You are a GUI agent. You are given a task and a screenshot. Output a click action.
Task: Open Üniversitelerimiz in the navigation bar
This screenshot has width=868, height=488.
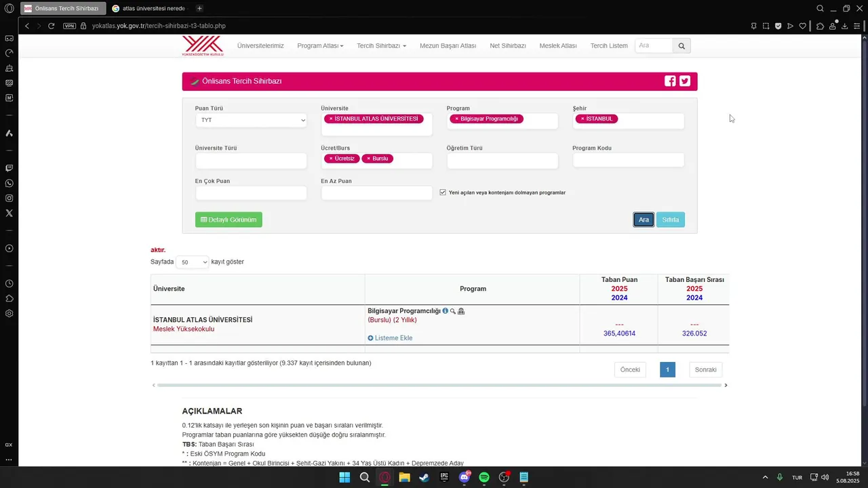click(x=260, y=45)
